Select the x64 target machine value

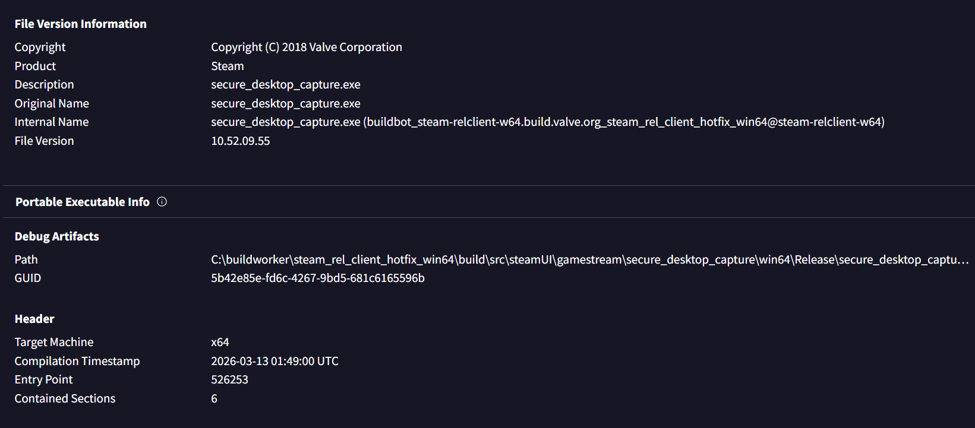pos(220,342)
